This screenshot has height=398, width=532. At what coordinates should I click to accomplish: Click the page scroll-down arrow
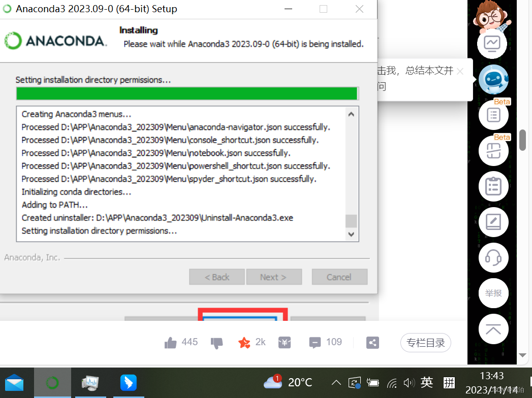pyautogui.click(x=522, y=355)
